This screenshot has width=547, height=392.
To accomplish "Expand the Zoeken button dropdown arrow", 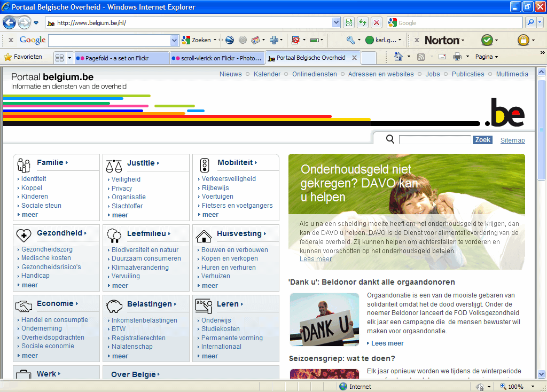I will (x=215, y=40).
